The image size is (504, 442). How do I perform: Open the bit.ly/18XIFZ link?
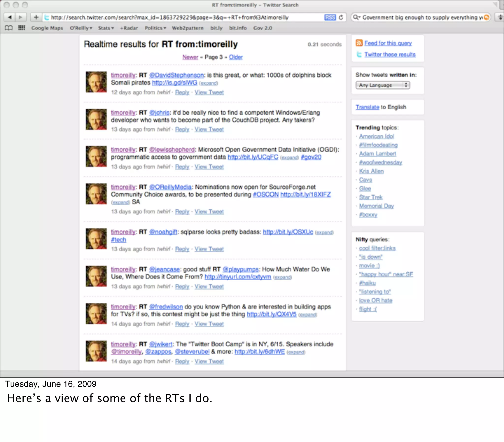pyautogui.click(x=305, y=194)
